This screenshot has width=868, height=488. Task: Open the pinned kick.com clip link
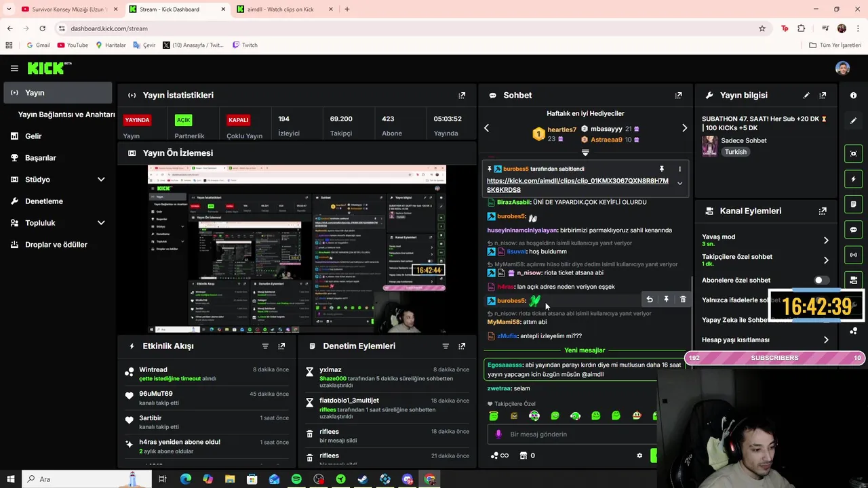point(577,186)
